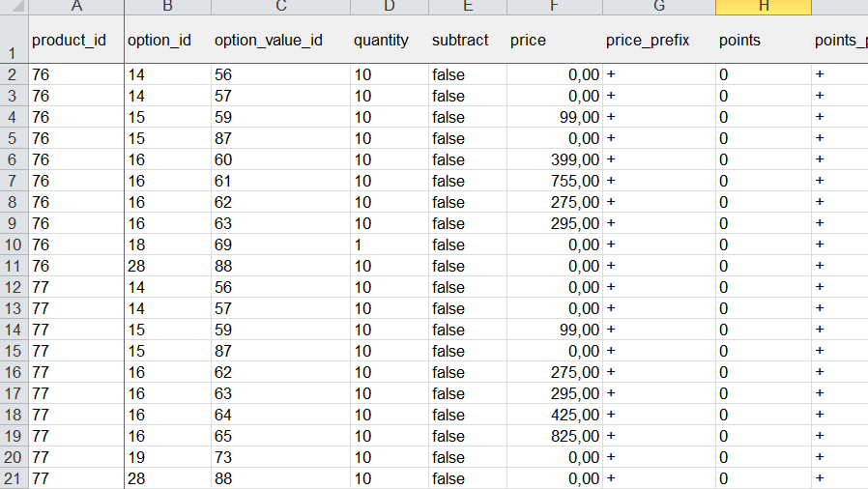The image size is (868, 489).
Task: Select the price_prefix header cell
Action: coord(658,41)
